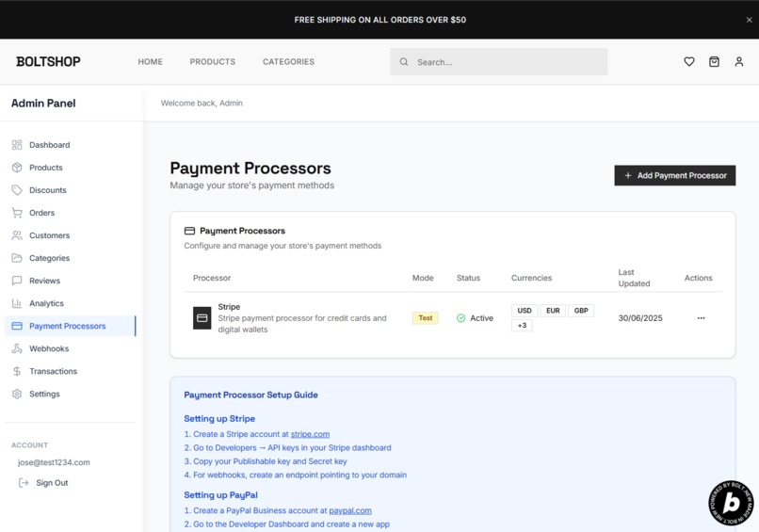The height and width of the screenshot is (532, 759).
Task: Click the Discounts tag icon
Action: point(17,190)
